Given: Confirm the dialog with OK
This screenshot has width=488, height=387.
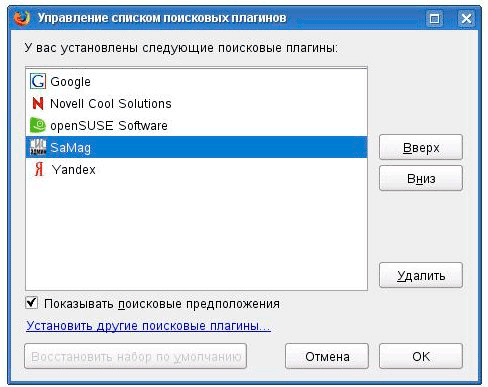Looking at the screenshot, I should [421, 356].
